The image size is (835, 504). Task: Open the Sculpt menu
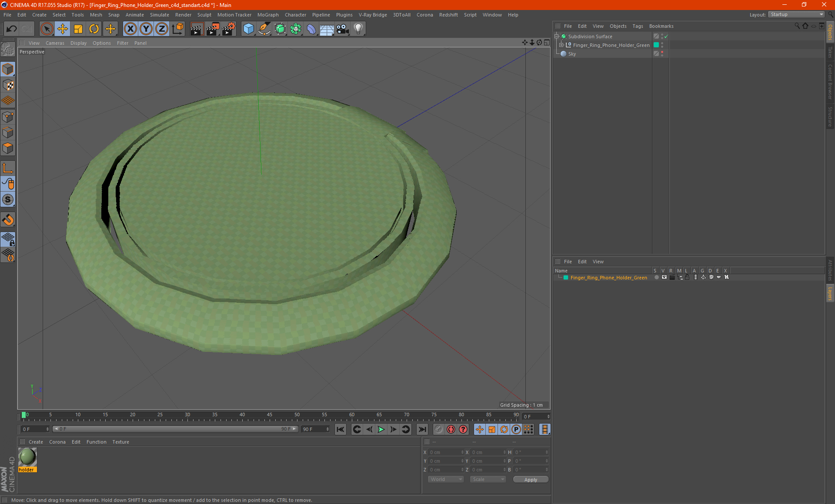click(x=204, y=15)
